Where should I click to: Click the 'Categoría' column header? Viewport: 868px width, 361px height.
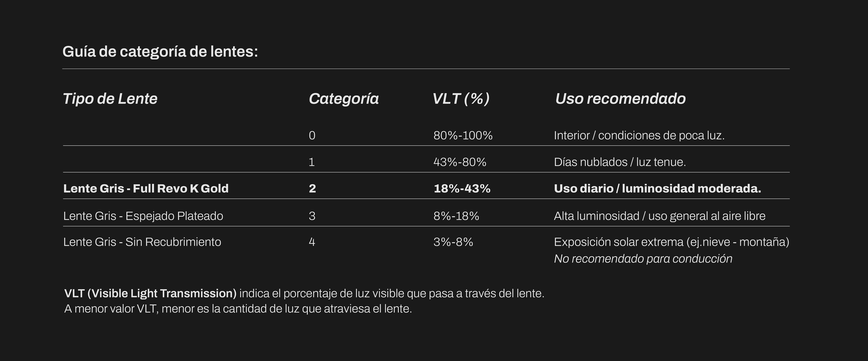[344, 99]
